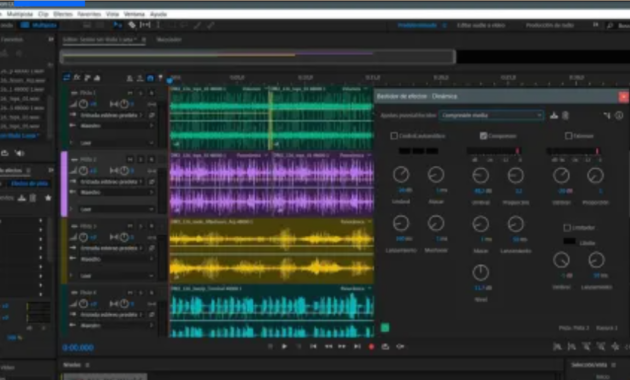Click the Fast Forward transport button

[342, 346]
